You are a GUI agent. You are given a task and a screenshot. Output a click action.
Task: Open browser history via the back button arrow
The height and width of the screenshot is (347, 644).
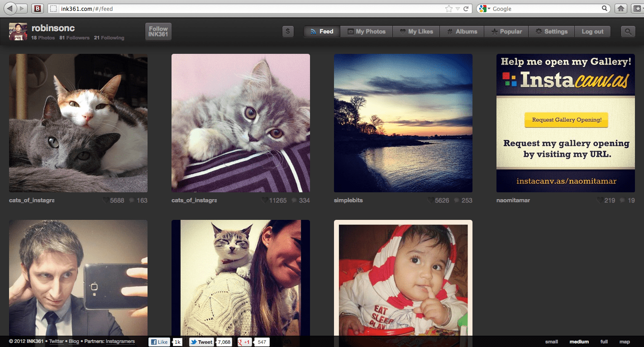tap(9, 8)
